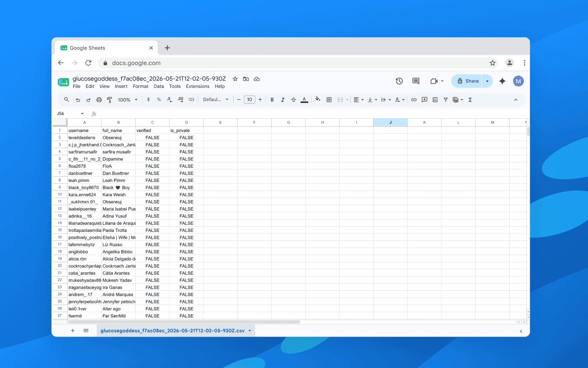Image resolution: width=588 pixels, height=368 pixels.
Task: Decrease decimal places
Action: coord(169,100)
